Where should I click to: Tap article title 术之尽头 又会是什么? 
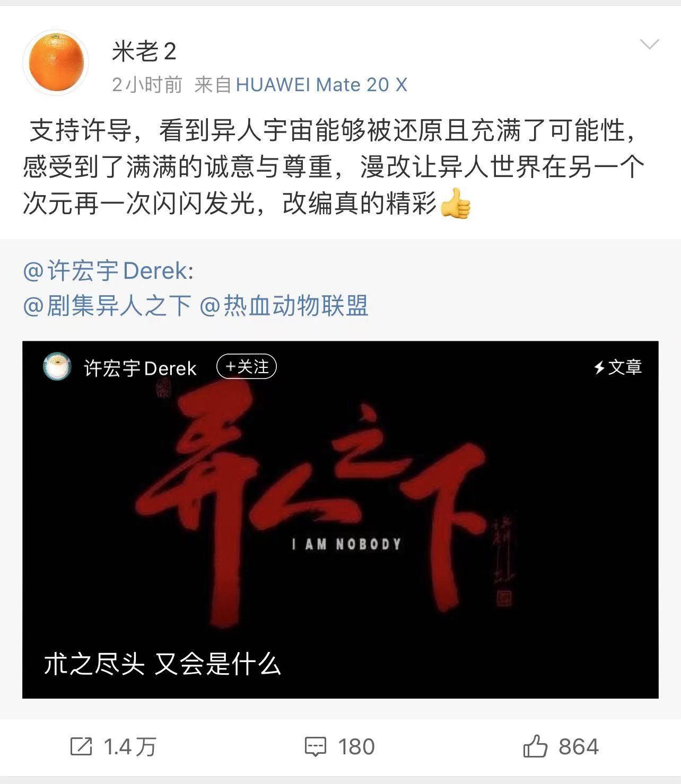tap(162, 664)
